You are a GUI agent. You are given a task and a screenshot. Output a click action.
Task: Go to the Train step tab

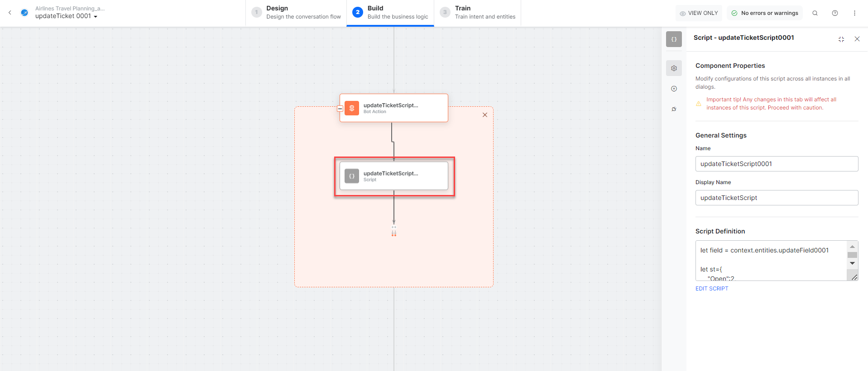pyautogui.click(x=478, y=13)
